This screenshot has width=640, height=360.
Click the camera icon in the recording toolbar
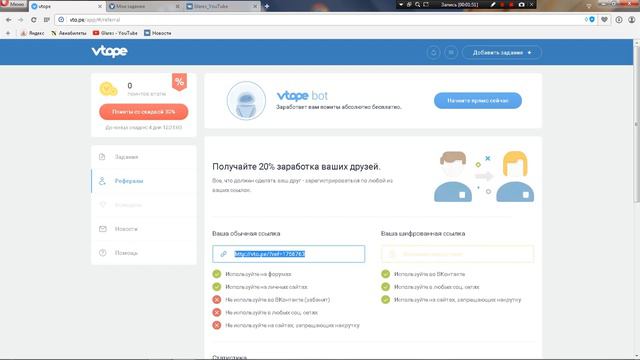[522, 4]
